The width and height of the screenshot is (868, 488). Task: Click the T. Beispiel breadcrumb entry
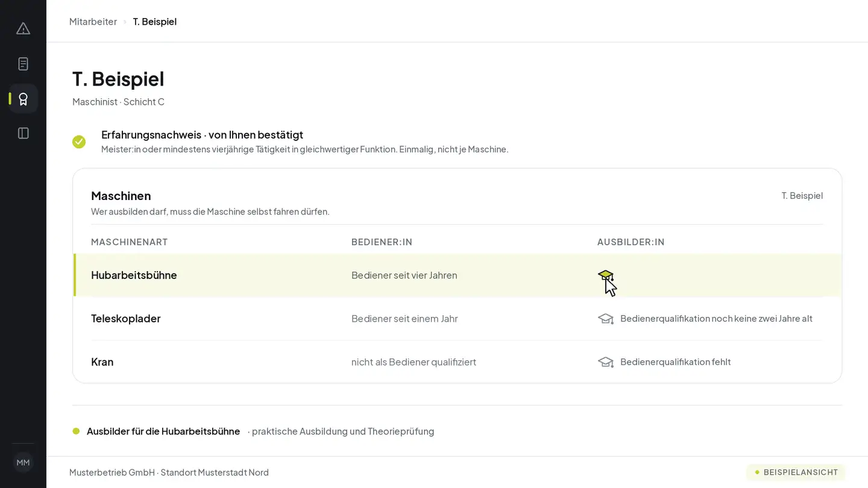(155, 22)
